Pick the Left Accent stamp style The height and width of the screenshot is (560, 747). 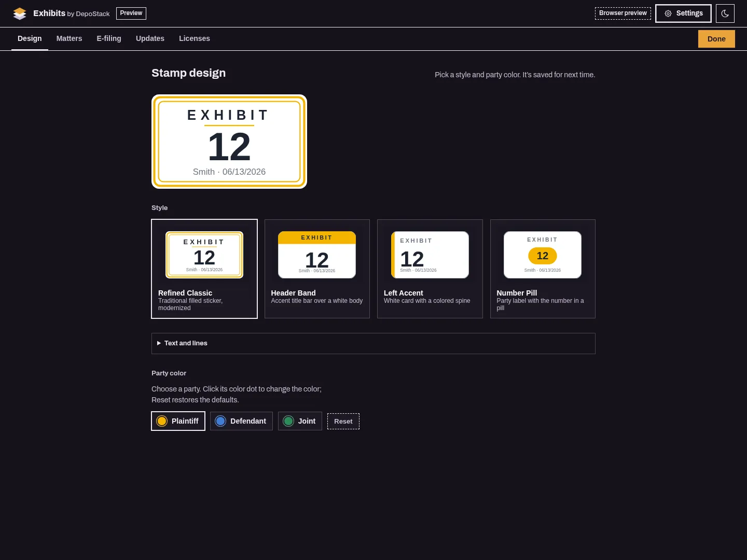[430, 269]
